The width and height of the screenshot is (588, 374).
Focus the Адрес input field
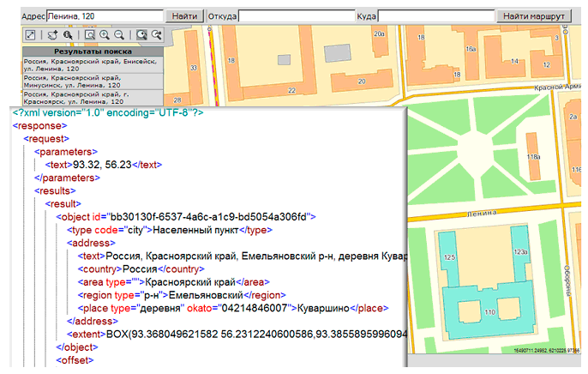(103, 15)
